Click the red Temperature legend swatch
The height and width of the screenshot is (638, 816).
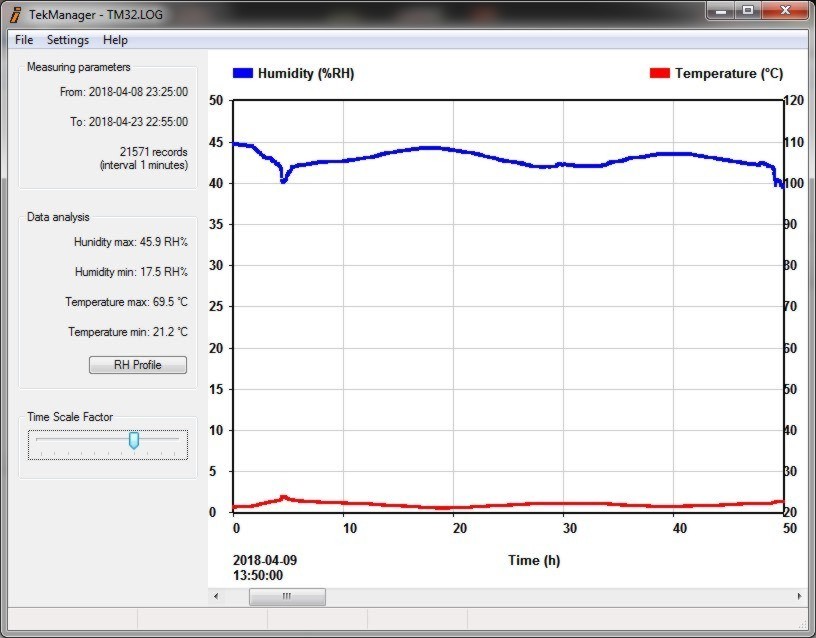pyautogui.click(x=659, y=73)
